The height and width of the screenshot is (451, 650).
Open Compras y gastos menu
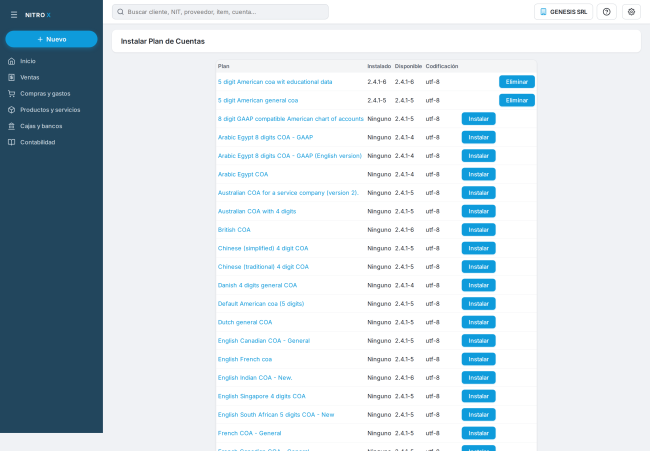tap(51, 94)
